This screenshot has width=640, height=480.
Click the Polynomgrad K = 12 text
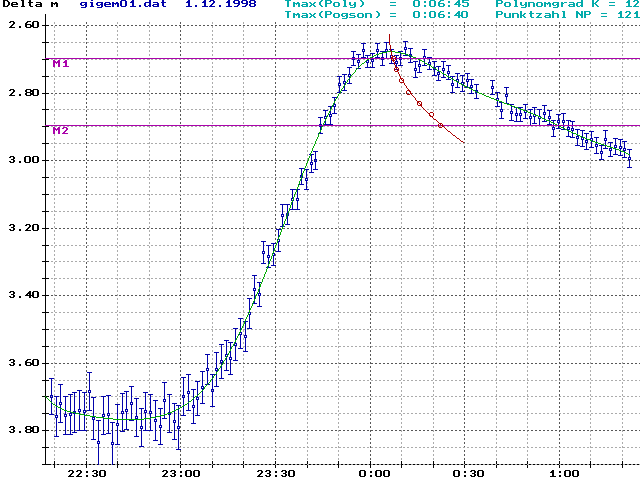pos(566,5)
